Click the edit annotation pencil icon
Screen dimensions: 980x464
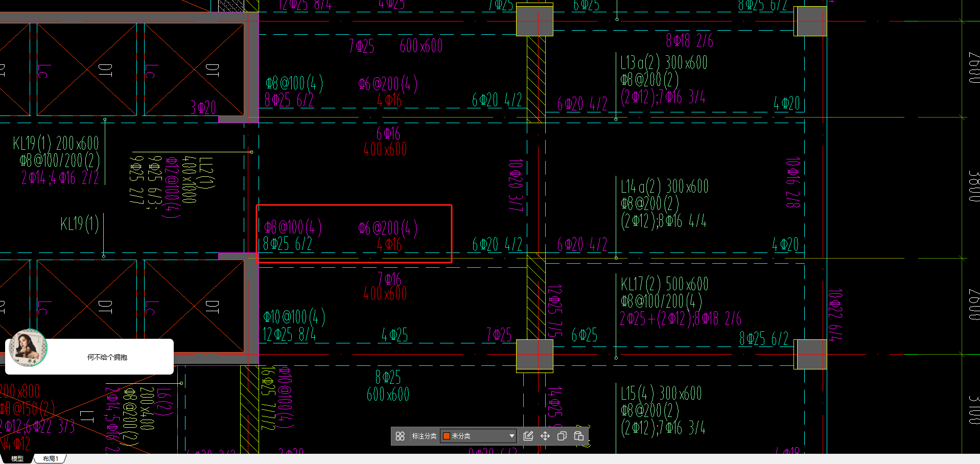[528, 436]
